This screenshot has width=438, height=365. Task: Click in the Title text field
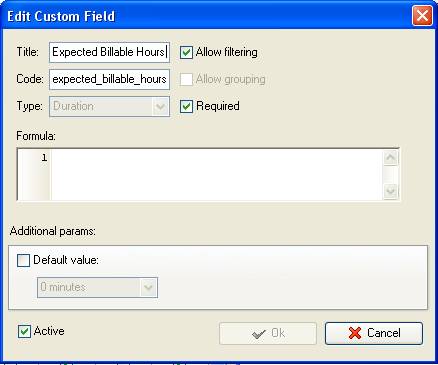pyautogui.click(x=109, y=52)
